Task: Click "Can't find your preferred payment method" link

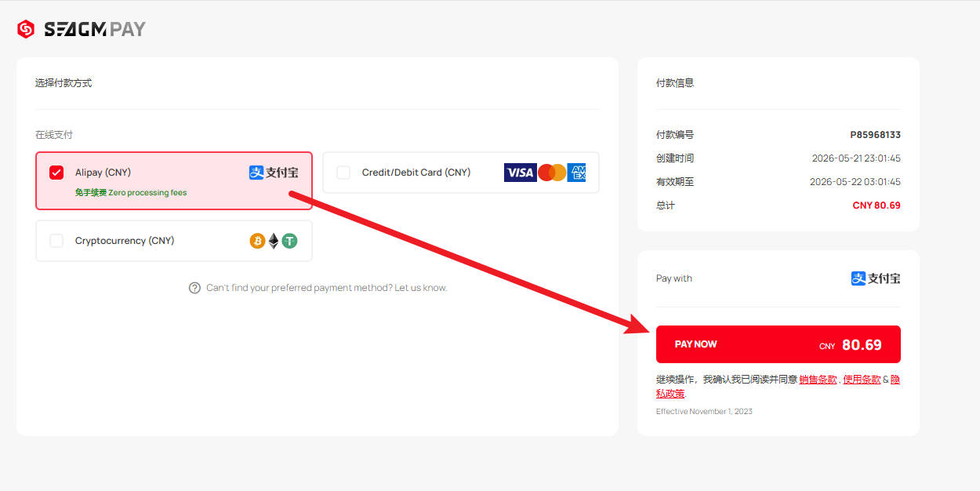Action: [x=326, y=288]
